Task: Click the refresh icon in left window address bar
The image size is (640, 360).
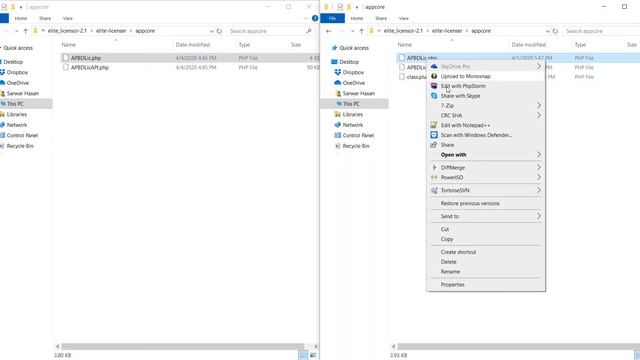Action: (219, 31)
